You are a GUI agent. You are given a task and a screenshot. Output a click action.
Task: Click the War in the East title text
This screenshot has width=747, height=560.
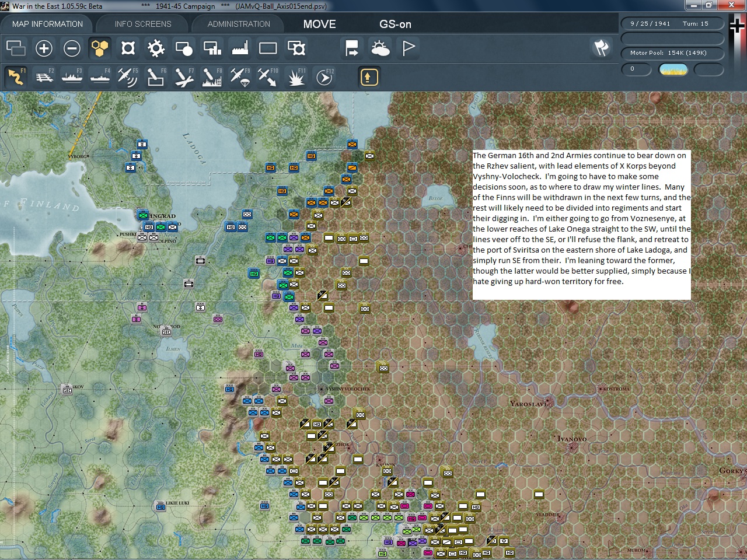coord(57,6)
